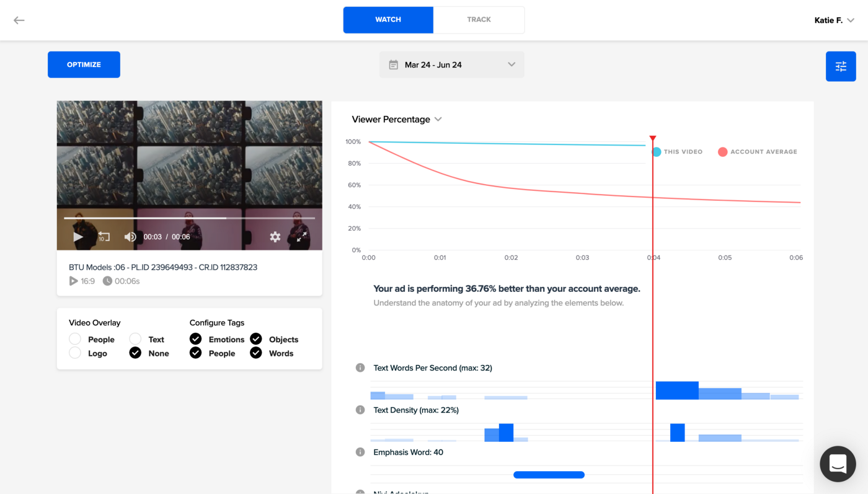868x494 pixels.
Task: Expand video to fullscreen
Action: click(x=302, y=237)
